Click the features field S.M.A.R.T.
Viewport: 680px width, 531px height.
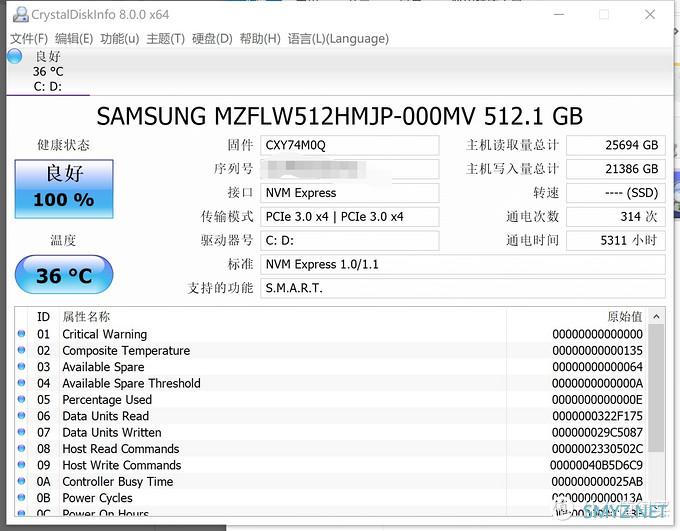pos(463,288)
